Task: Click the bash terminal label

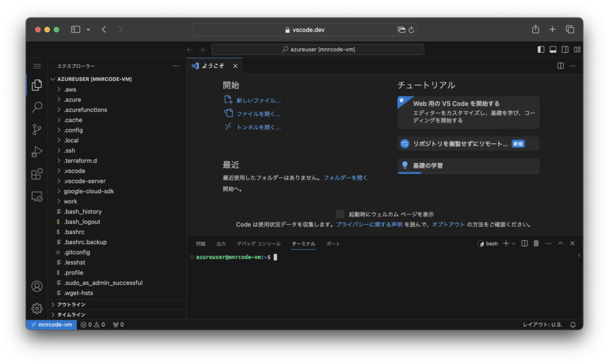Action: click(488, 244)
